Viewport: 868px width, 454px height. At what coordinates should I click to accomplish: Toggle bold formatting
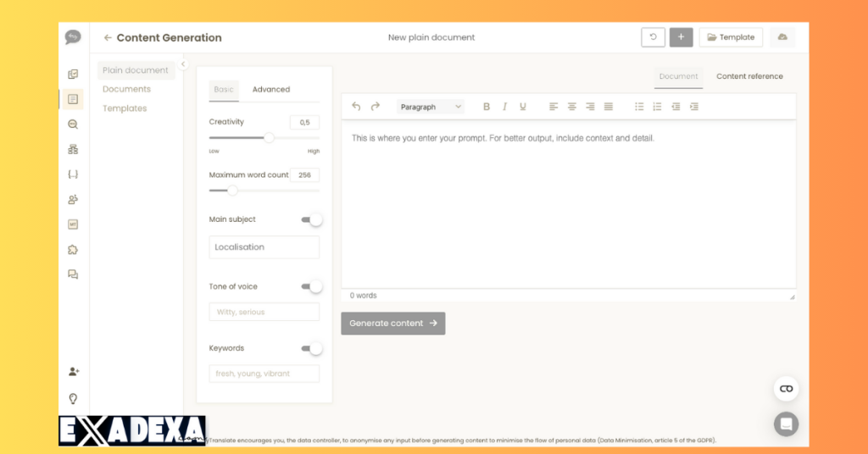[x=486, y=107]
